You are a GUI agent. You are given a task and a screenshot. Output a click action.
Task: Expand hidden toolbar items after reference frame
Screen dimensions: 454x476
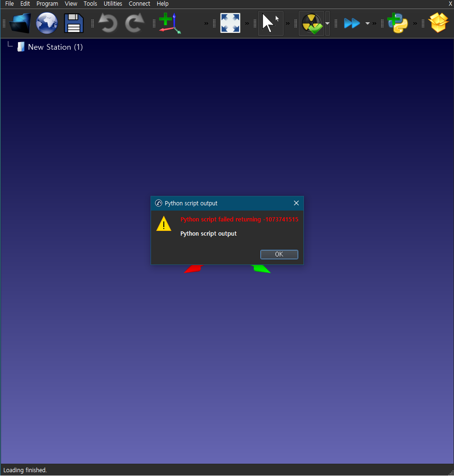point(206,23)
